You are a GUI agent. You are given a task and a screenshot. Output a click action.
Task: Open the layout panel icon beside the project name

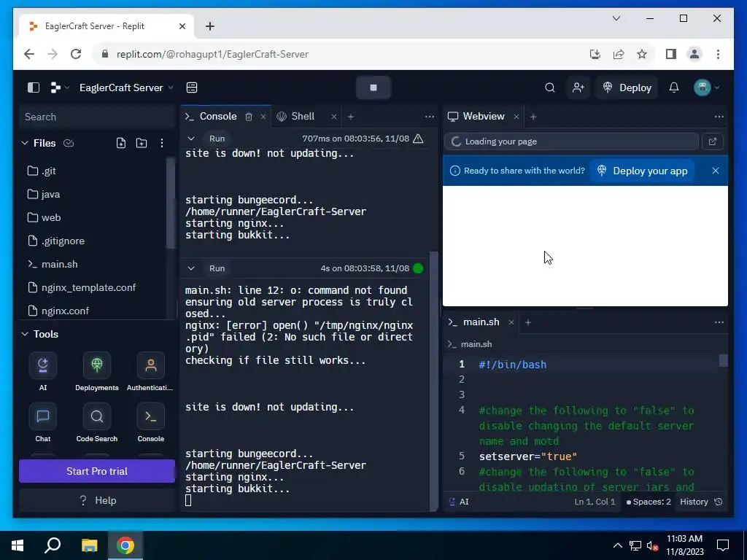click(x=192, y=87)
